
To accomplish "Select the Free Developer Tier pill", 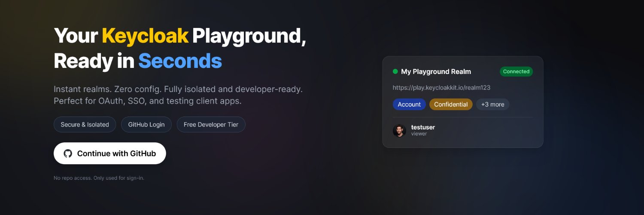I will [x=211, y=125].
